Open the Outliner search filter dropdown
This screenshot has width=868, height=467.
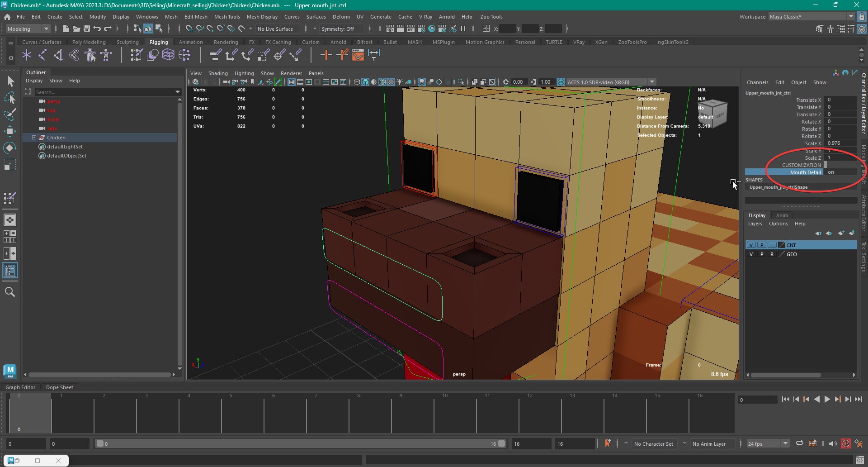coord(178,92)
